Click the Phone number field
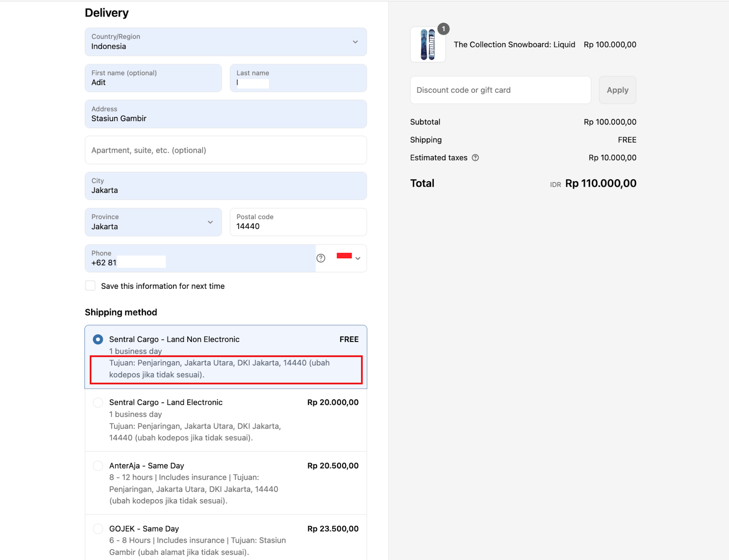Viewport: 729px width, 560px height. tap(200, 258)
